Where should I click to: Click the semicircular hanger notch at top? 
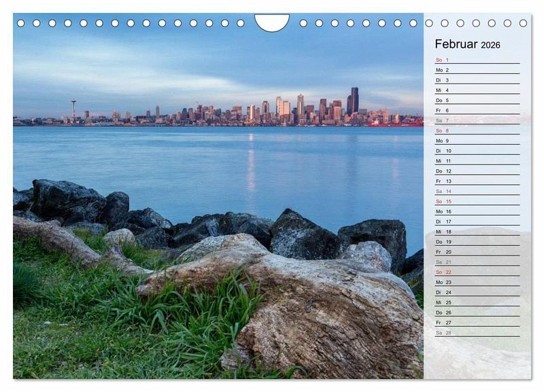[x=272, y=21]
